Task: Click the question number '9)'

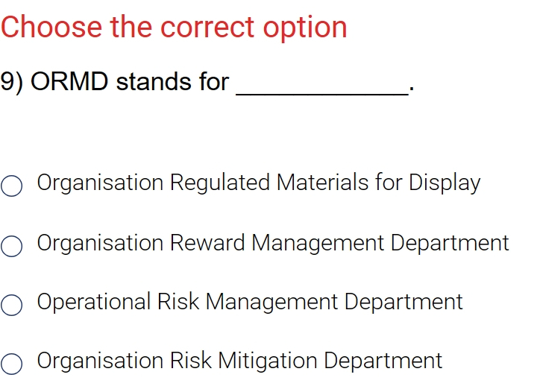Action: [12, 82]
